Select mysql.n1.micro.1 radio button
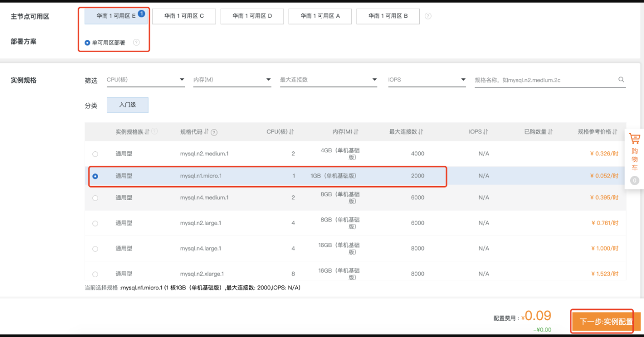644x337 pixels. [95, 176]
